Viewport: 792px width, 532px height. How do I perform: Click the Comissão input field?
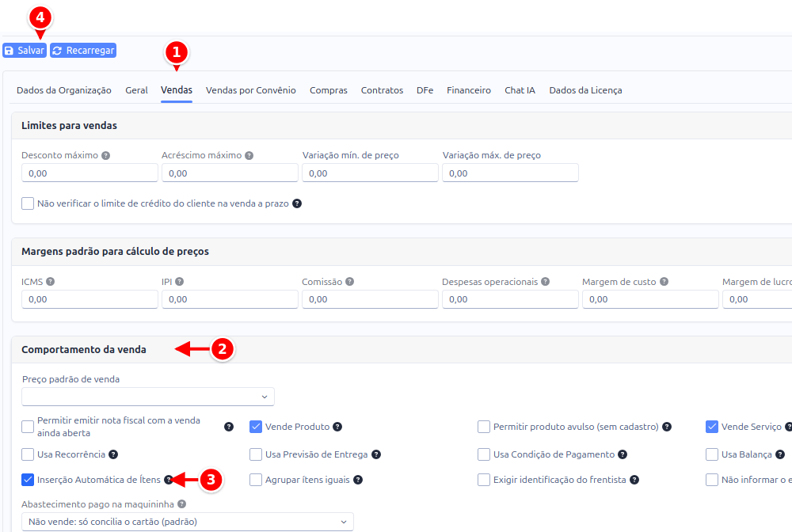[x=370, y=299]
